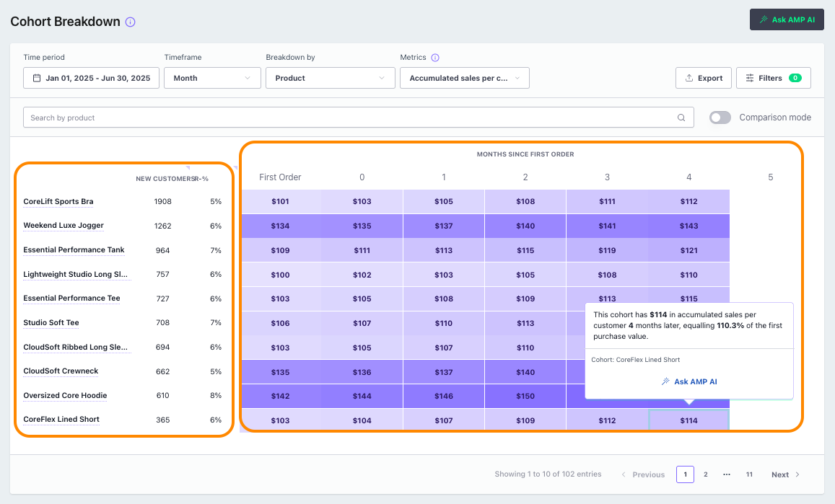Click Ask AMP AI inside the tooltip
The image size is (835, 504).
pyautogui.click(x=689, y=381)
